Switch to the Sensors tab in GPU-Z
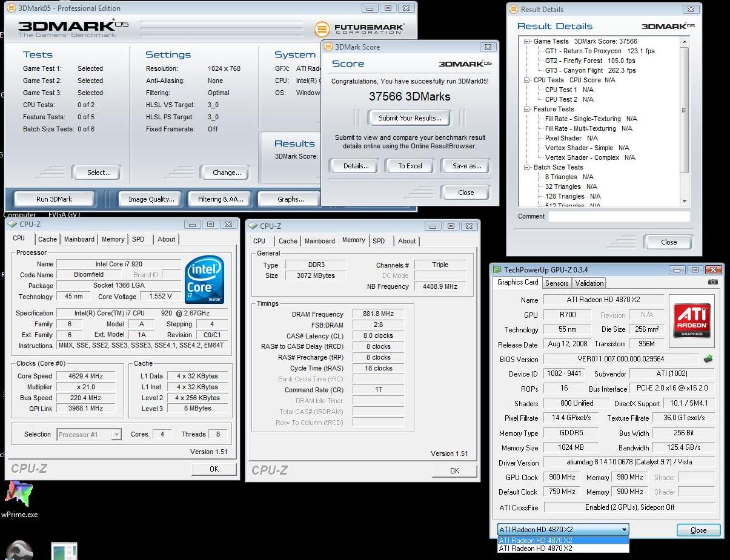The width and height of the screenshot is (730, 560). point(557,283)
